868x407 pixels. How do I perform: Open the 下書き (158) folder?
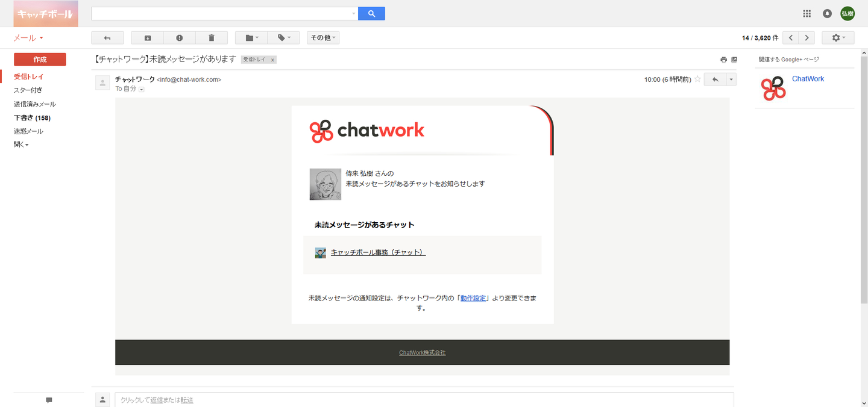coord(32,118)
